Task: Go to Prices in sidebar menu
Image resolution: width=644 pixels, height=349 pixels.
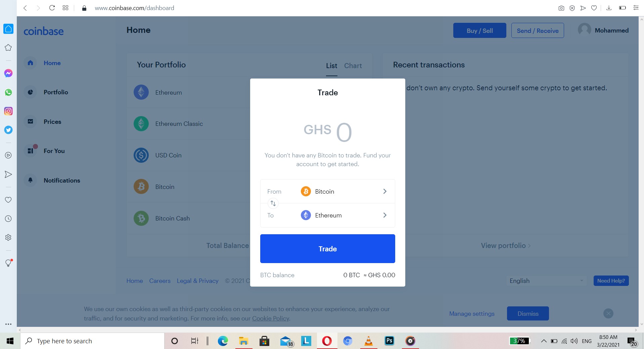Action: point(52,122)
